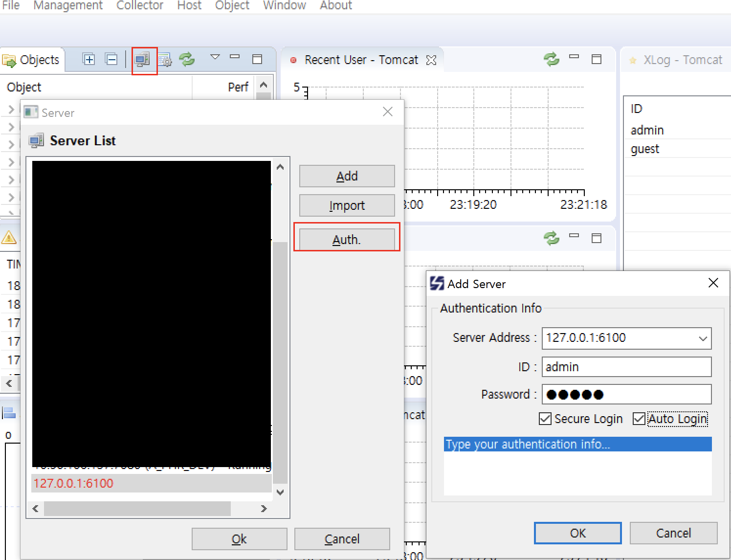The width and height of the screenshot is (731, 560).
Task: Open the table settings gear icon in Objects toolbar
Action: (165, 60)
